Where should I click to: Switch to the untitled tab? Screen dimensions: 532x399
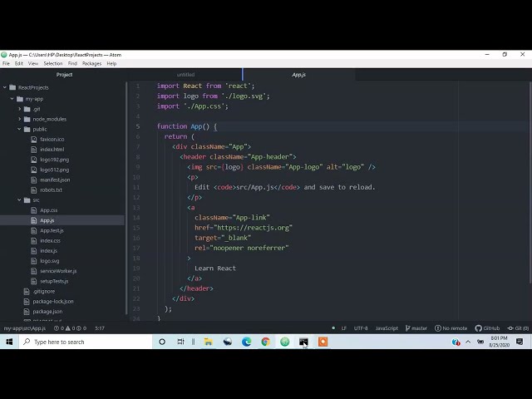click(185, 75)
